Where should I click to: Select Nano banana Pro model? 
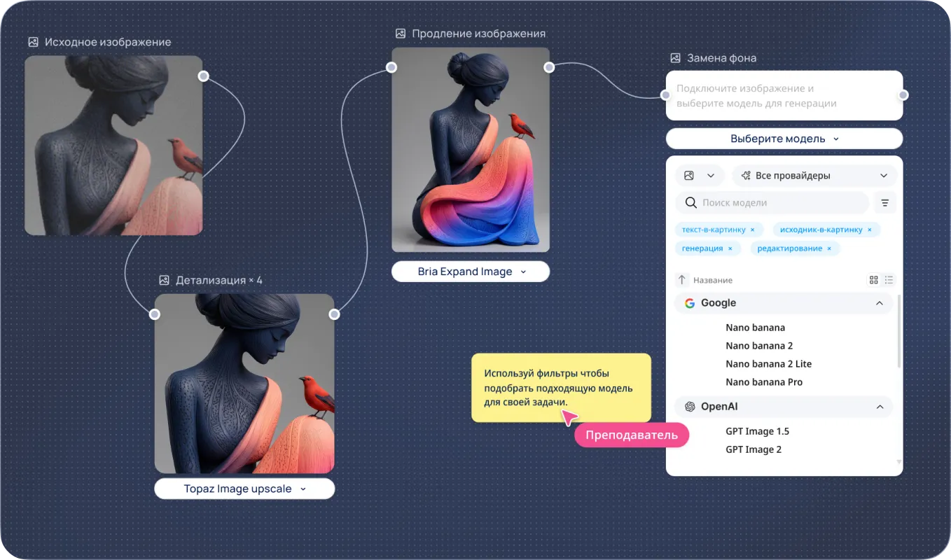pyautogui.click(x=764, y=382)
